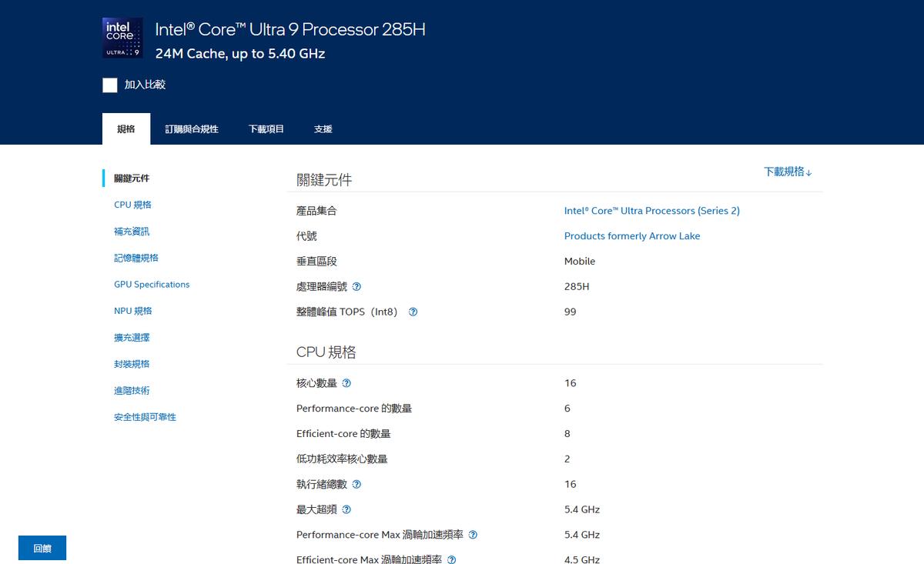The width and height of the screenshot is (924, 564).
Task: Jump to 補充資訊 in sidebar
Action: coord(132,232)
